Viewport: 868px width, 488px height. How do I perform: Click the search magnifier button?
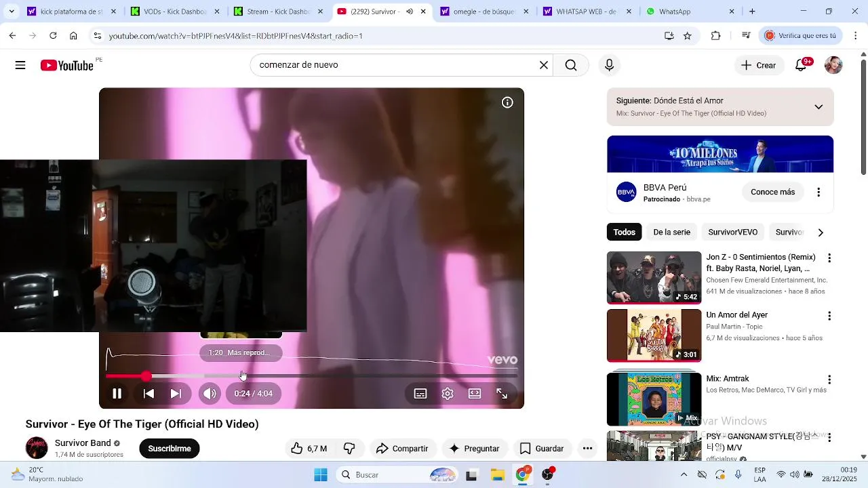[x=571, y=65]
